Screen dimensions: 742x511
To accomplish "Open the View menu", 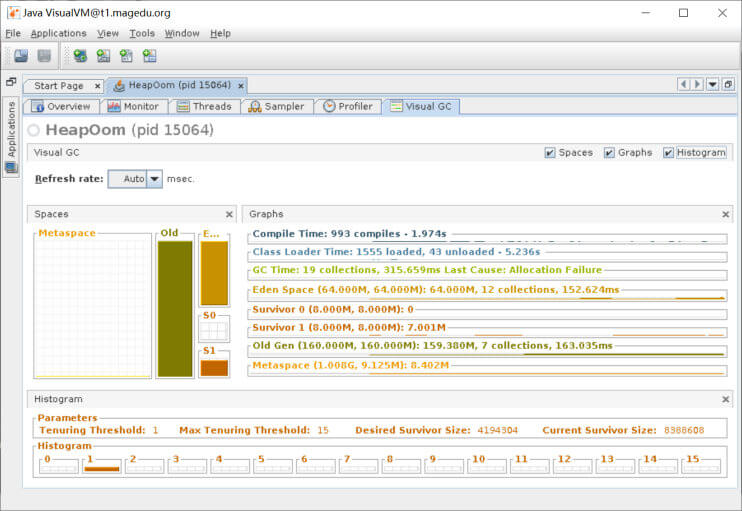I will pyautogui.click(x=108, y=33).
